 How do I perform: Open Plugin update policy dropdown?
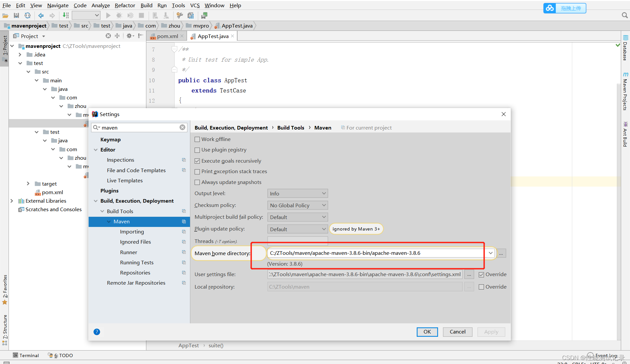click(x=298, y=229)
